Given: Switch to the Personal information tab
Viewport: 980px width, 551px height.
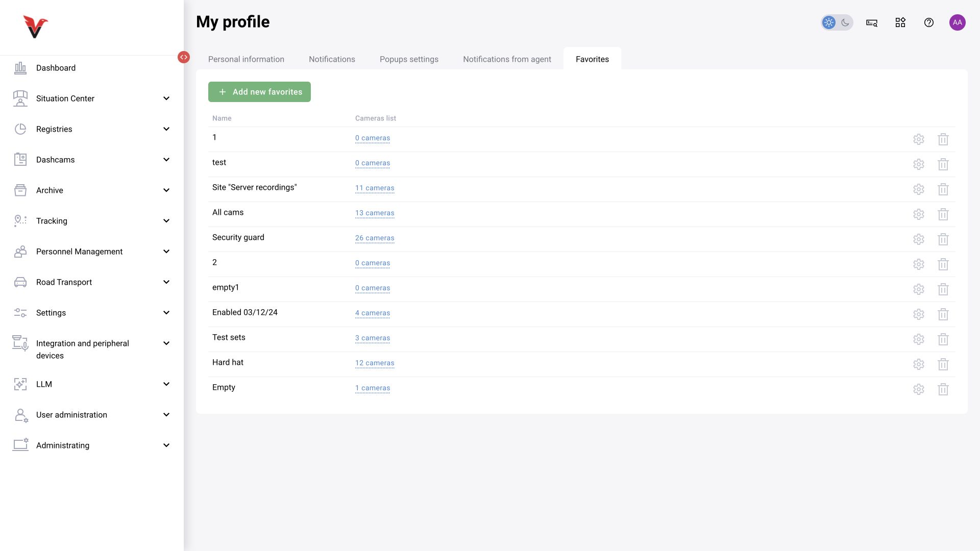Looking at the screenshot, I should (x=246, y=59).
